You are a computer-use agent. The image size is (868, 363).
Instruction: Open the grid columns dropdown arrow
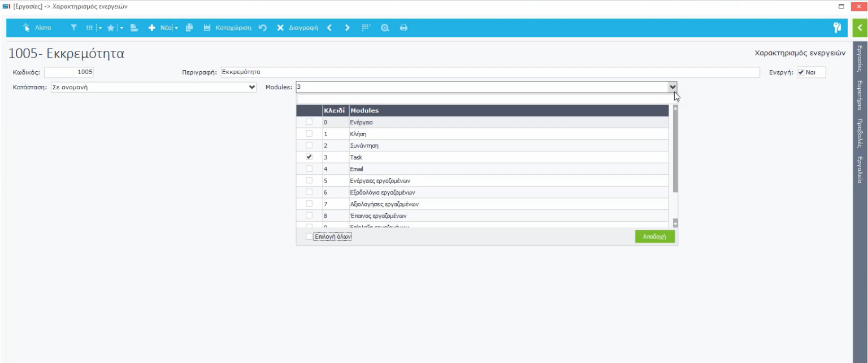tap(100, 28)
